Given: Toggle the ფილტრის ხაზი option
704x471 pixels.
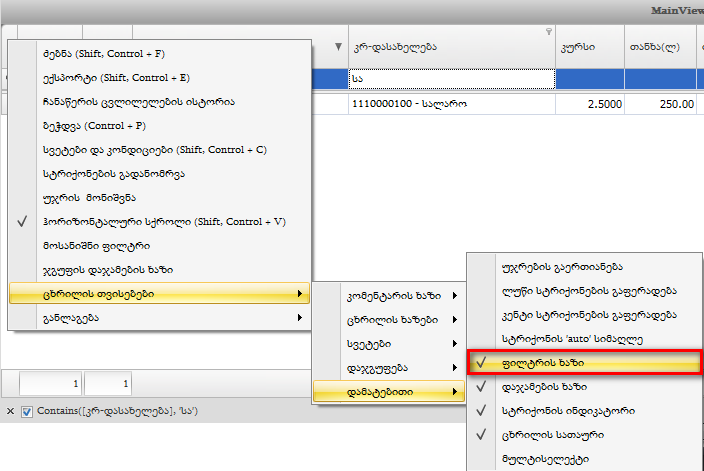Looking at the screenshot, I should (x=584, y=362).
